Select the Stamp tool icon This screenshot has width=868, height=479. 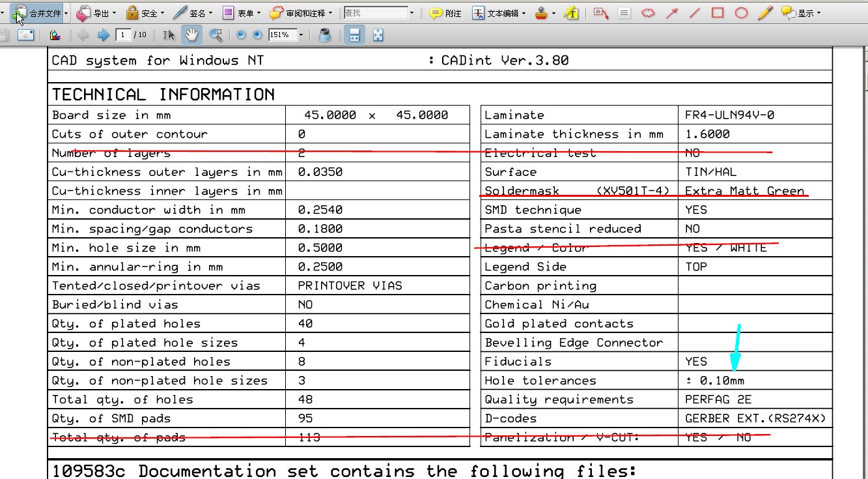click(x=541, y=13)
